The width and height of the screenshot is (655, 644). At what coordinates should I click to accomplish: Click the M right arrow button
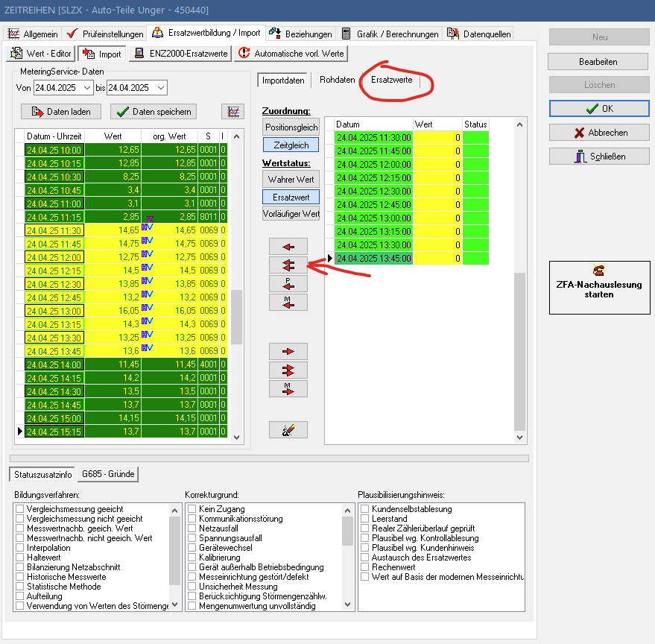tap(288, 388)
